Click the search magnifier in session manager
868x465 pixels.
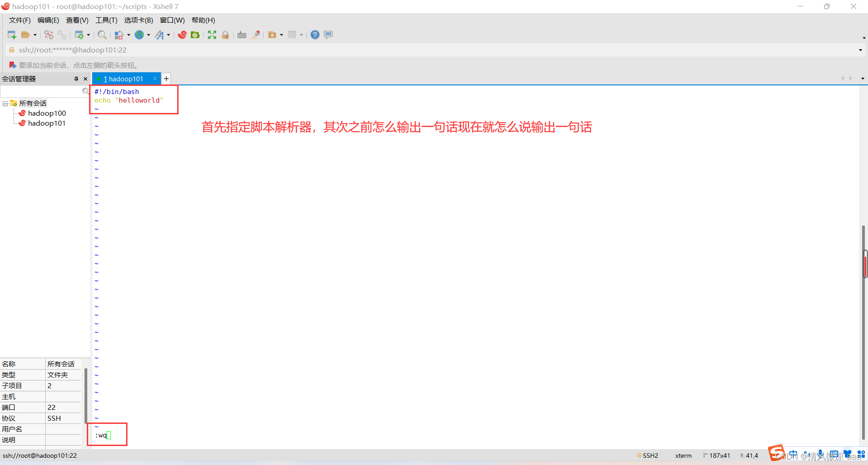[85, 91]
